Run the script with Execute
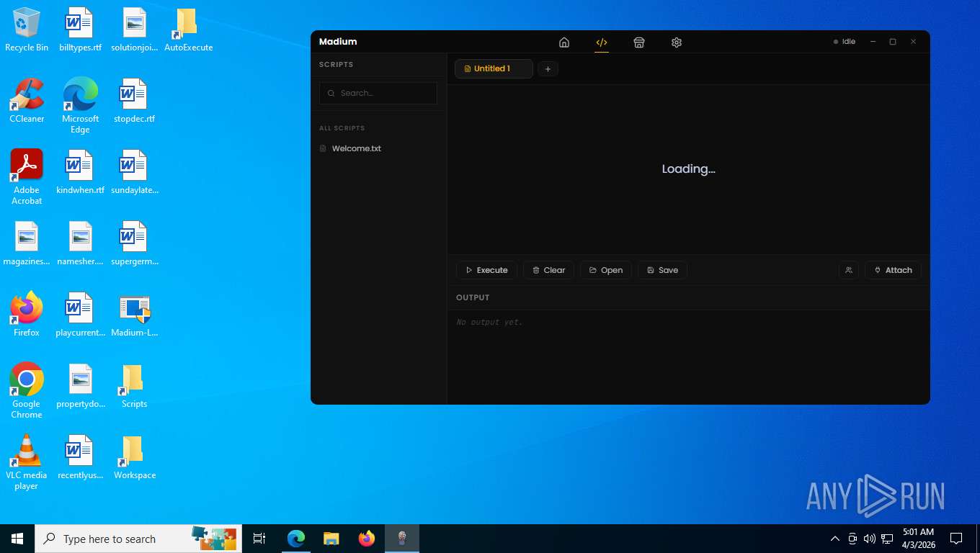Viewport: 980px width, 553px height. tap(486, 270)
